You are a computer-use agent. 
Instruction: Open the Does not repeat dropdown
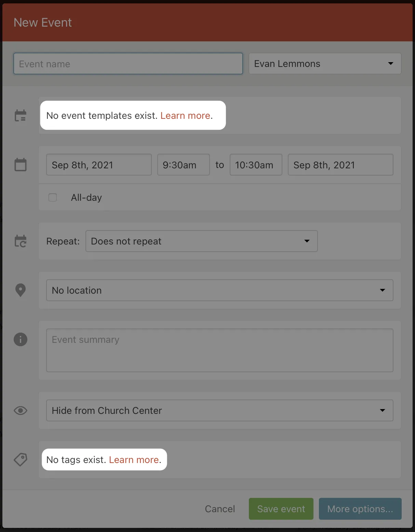tap(201, 241)
